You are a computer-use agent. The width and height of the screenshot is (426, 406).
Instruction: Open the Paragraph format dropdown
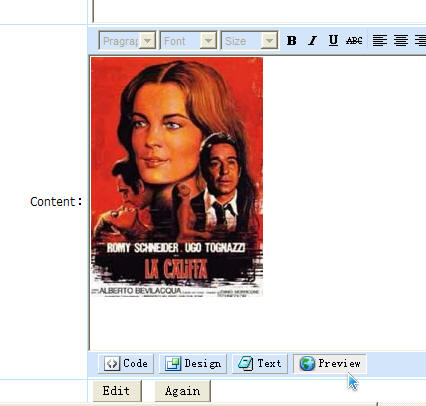(127, 41)
